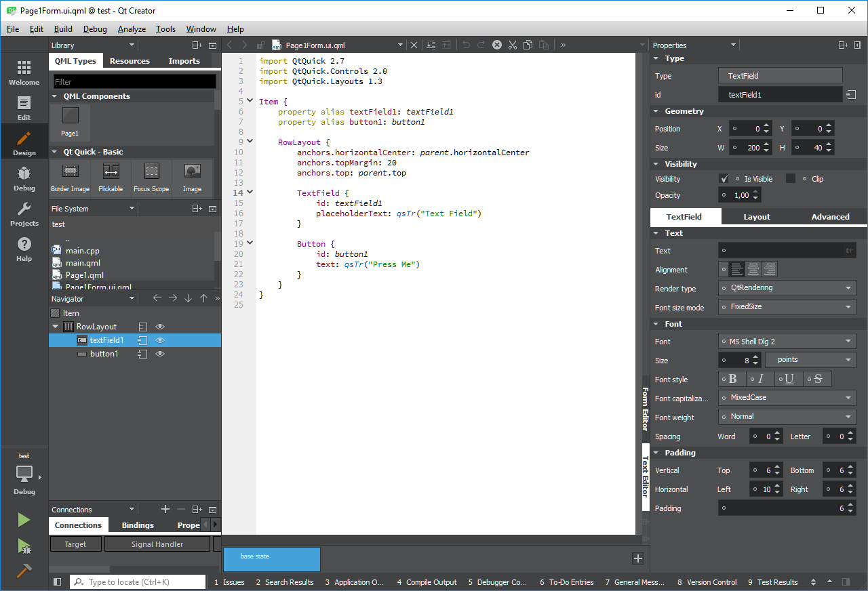Image resolution: width=868 pixels, height=591 pixels.
Task: Toggle italic font style
Action: [x=761, y=379]
